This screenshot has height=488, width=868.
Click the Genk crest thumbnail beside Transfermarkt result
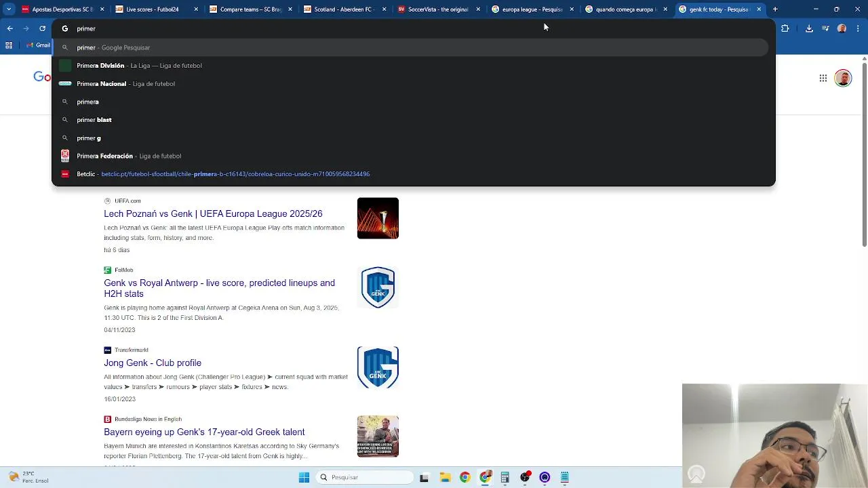tap(378, 367)
